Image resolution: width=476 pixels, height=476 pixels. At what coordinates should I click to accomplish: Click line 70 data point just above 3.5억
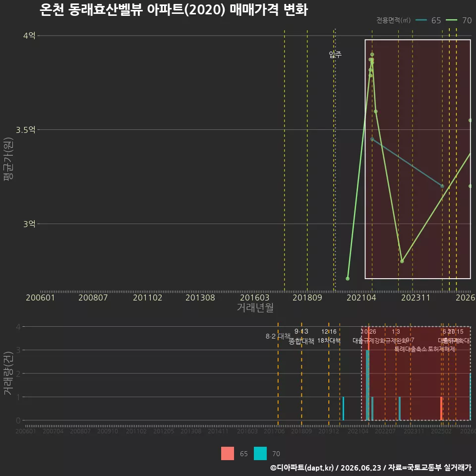pyautogui.click(x=375, y=112)
